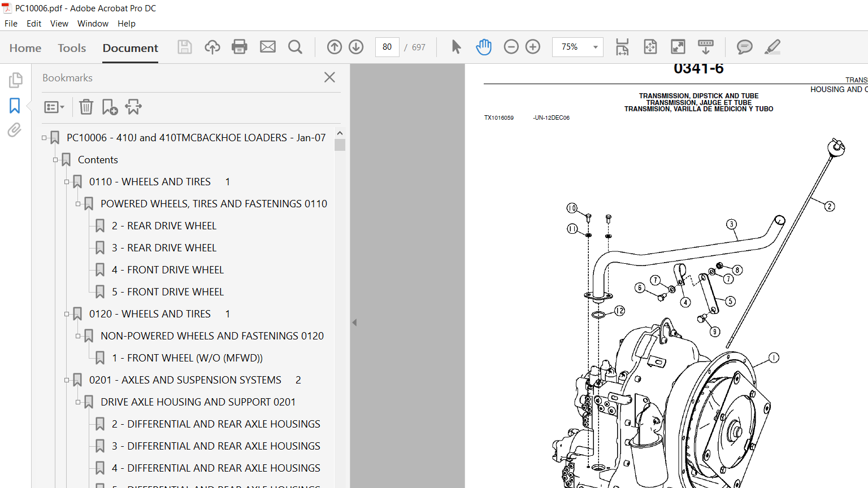
Task: Open the View menu
Action: 59,24
